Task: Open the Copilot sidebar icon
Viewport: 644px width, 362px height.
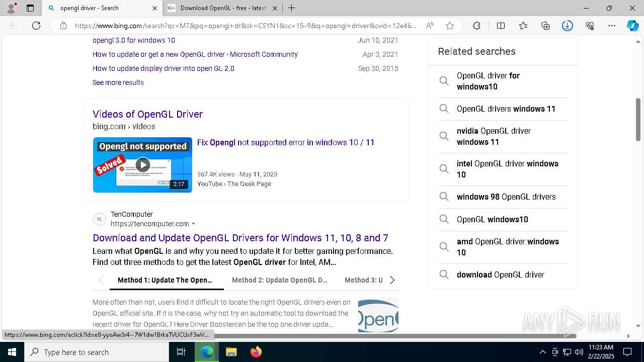Action: point(632,26)
